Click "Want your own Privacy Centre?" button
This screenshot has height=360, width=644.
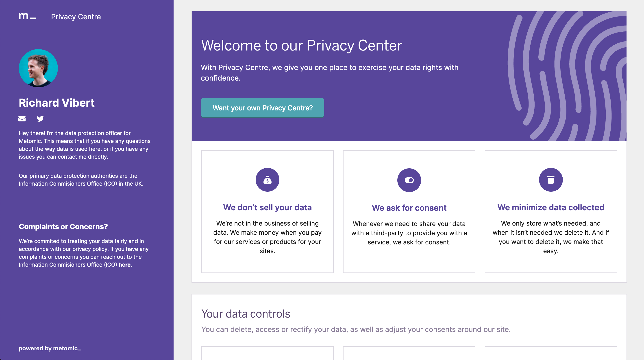(x=263, y=108)
